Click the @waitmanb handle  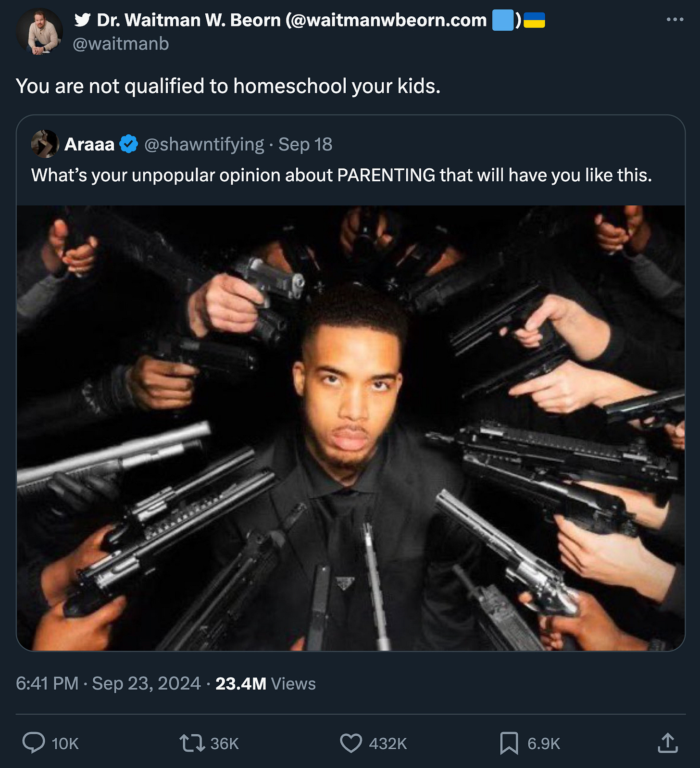click(121, 44)
